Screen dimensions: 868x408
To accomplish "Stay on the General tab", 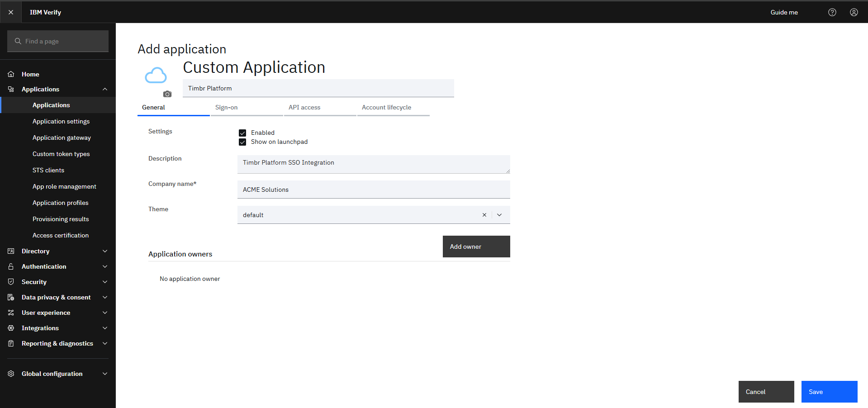I will [x=174, y=108].
